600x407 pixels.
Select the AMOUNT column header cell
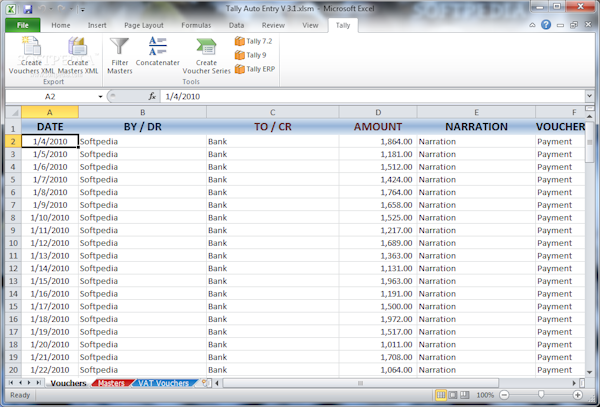pos(377,127)
